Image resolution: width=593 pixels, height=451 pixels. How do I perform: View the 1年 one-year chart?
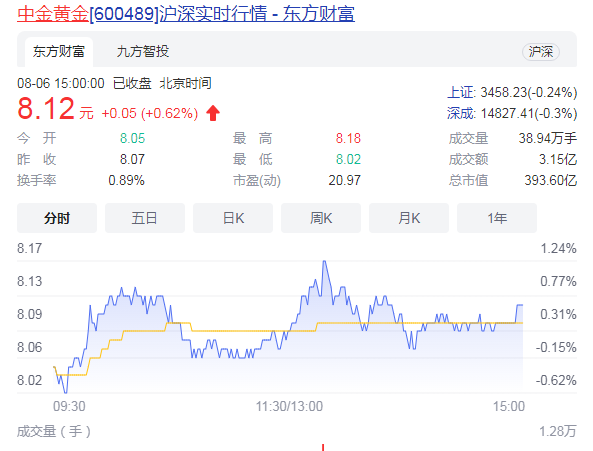click(497, 218)
